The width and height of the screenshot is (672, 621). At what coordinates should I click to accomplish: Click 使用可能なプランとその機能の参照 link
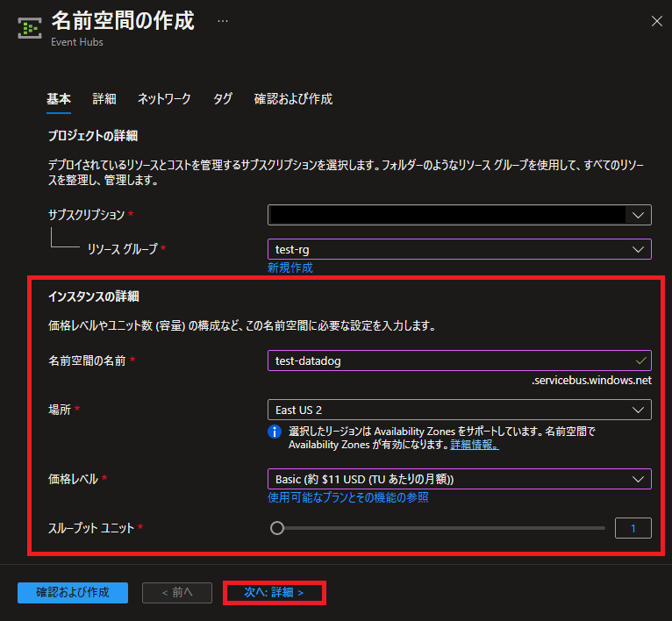(348, 497)
